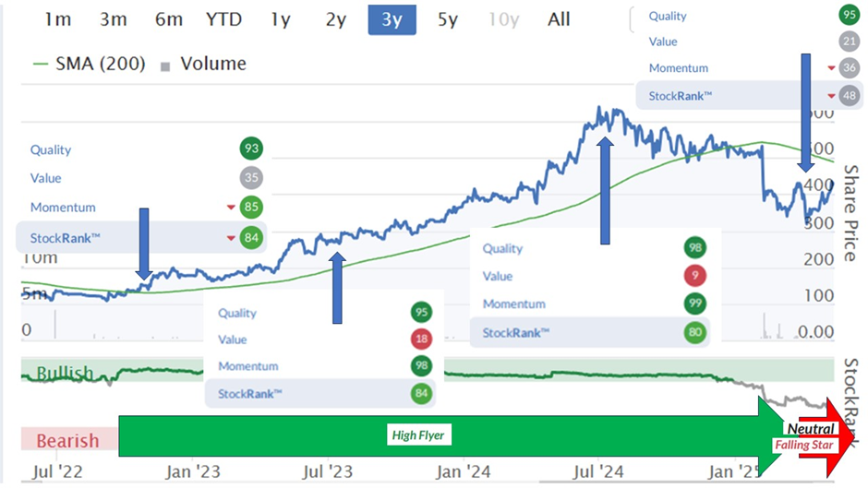Click red down arrow beside Momentum 36
This screenshot has height=488, width=868.
(831, 68)
